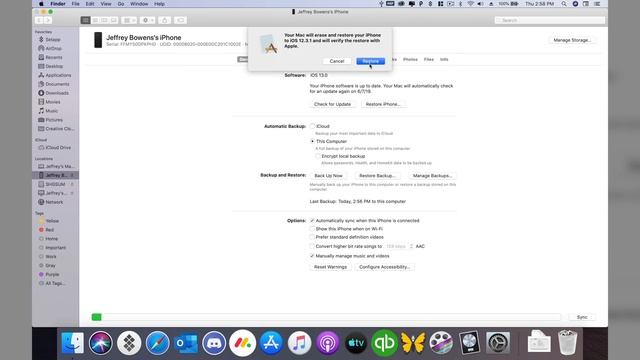Switch to column view in toolbar
Viewport: 640px width, 360px height.
tap(104, 20)
